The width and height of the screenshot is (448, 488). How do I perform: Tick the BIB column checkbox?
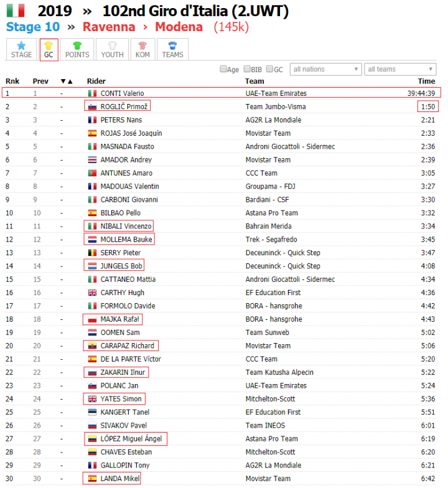[247, 68]
